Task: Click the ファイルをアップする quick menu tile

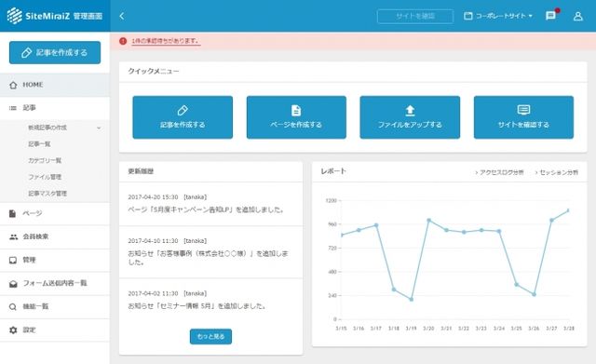Action: pyautogui.click(x=410, y=117)
